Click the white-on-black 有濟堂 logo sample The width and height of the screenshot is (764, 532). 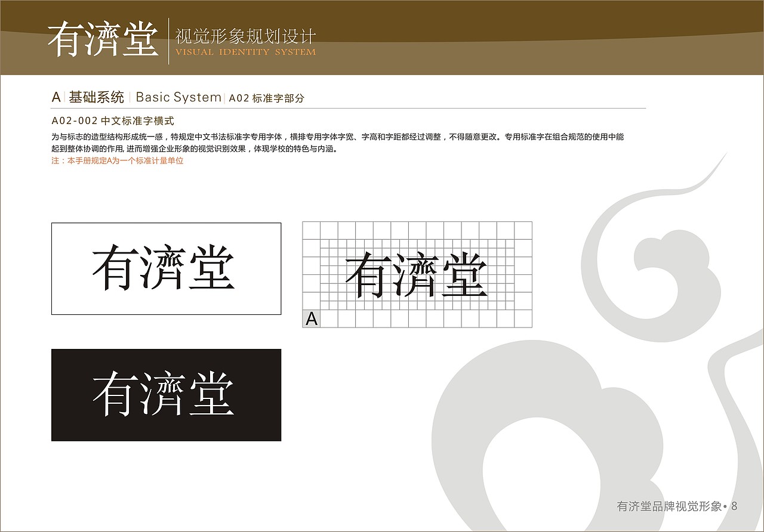click(166, 395)
